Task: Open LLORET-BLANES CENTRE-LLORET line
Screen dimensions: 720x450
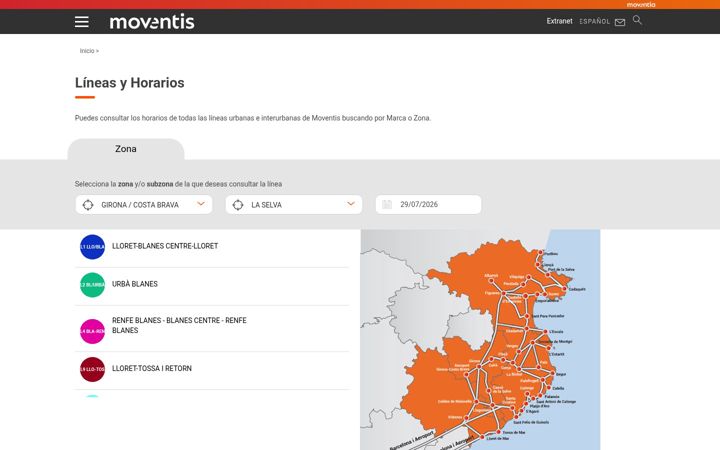Action: coord(165,246)
